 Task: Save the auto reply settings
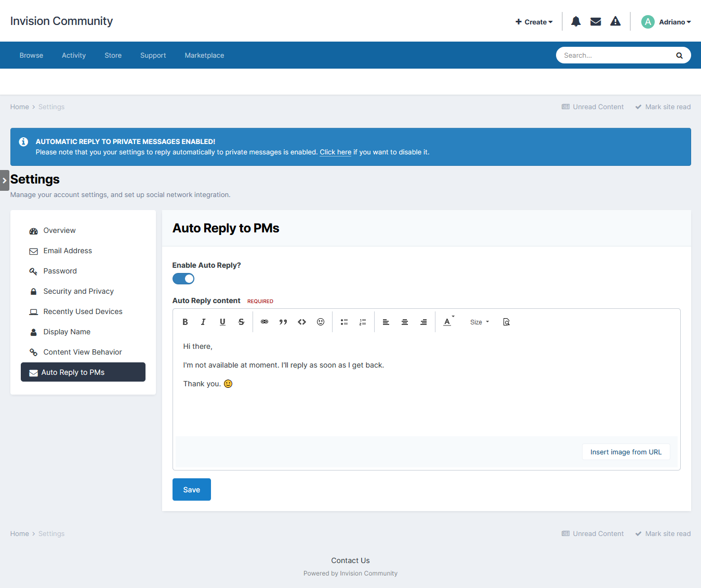191,489
